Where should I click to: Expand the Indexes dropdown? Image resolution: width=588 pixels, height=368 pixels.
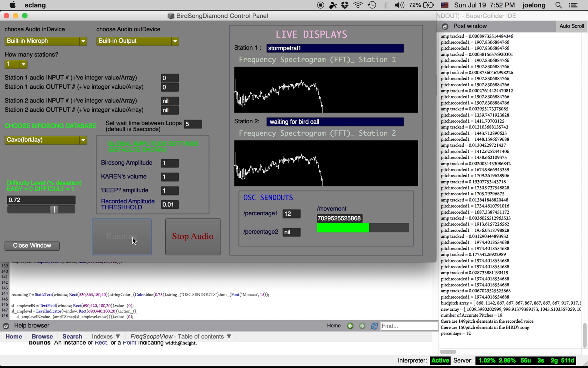click(106, 337)
